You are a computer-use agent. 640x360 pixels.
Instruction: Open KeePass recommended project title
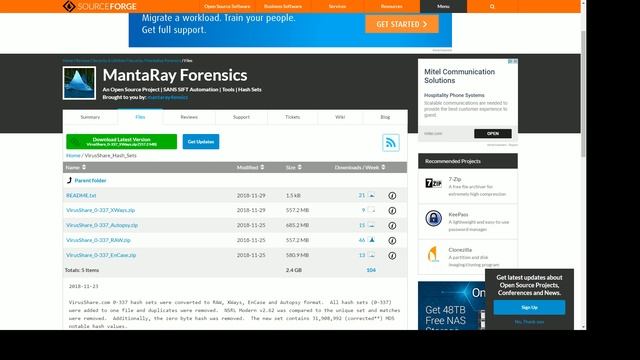pos(458,215)
